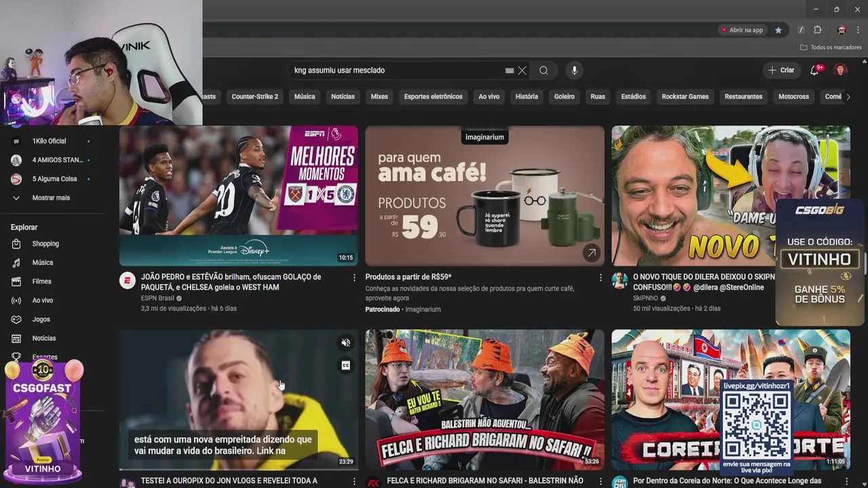868x488 pixels.
Task: Open the Coreia do Norte video thumbnail
Action: [730, 400]
